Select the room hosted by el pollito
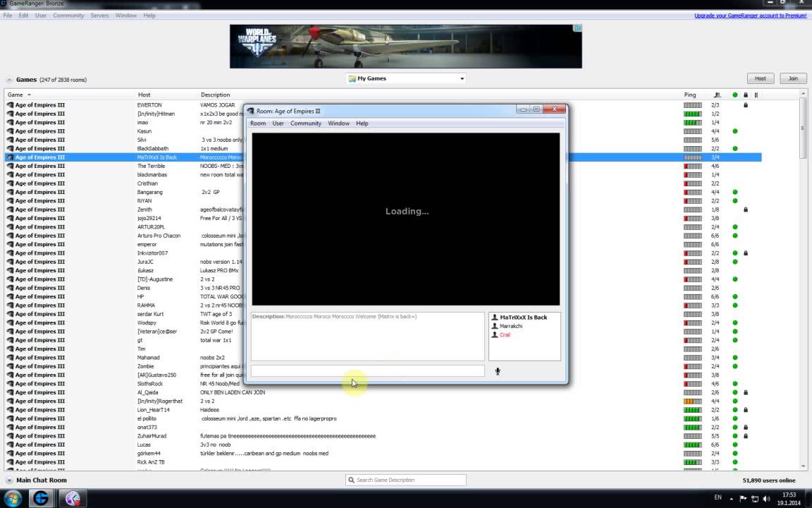The height and width of the screenshot is (508, 812). click(383, 418)
